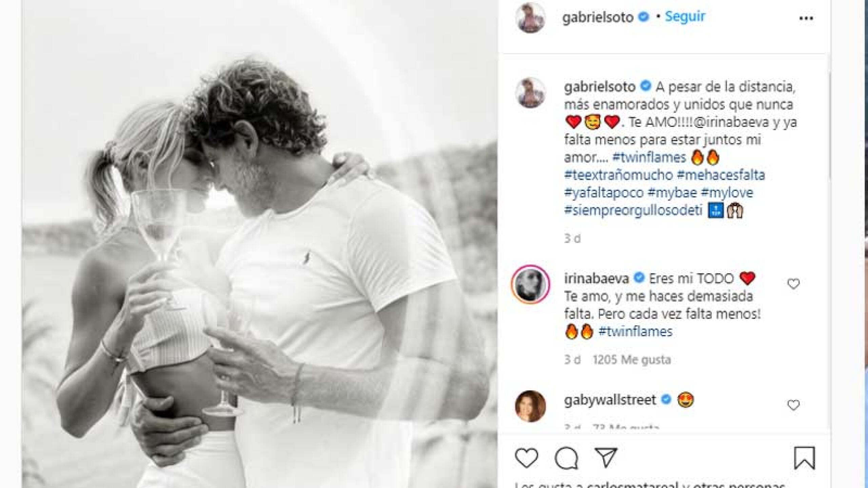Open the three-dot more options menu
This screenshot has width=868, height=488.
coord(806,18)
